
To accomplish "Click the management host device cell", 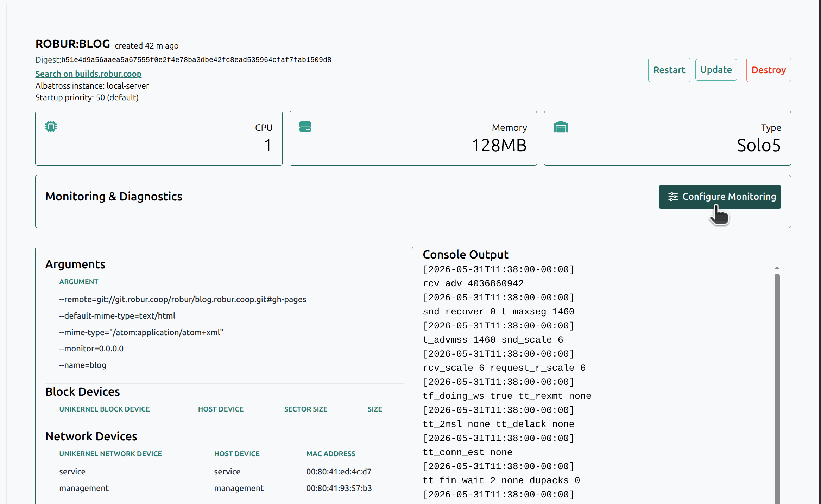I will click(239, 488).
